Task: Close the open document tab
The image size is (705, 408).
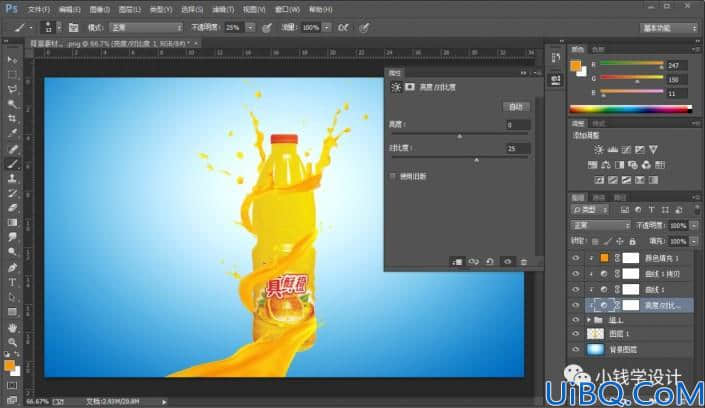Action: click(197, 44)
